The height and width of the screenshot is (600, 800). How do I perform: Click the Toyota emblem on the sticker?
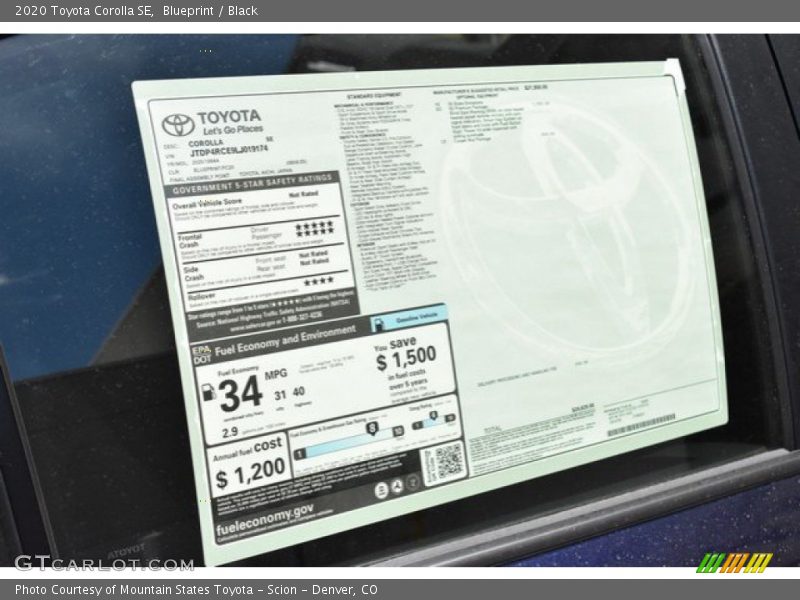pos(178,124)
